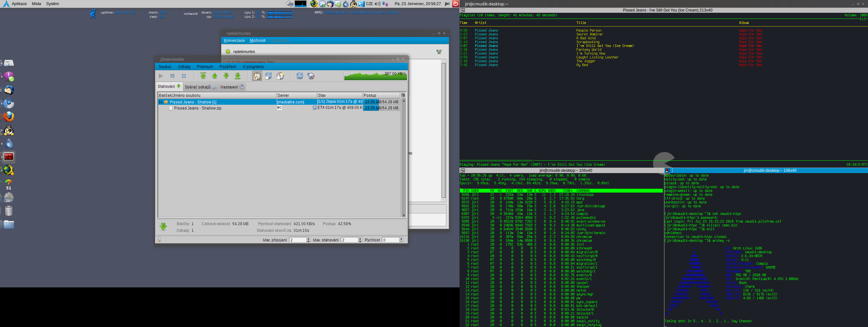
Task: Move package to top with the first green arrow
Action: click(x=203, y=76)
